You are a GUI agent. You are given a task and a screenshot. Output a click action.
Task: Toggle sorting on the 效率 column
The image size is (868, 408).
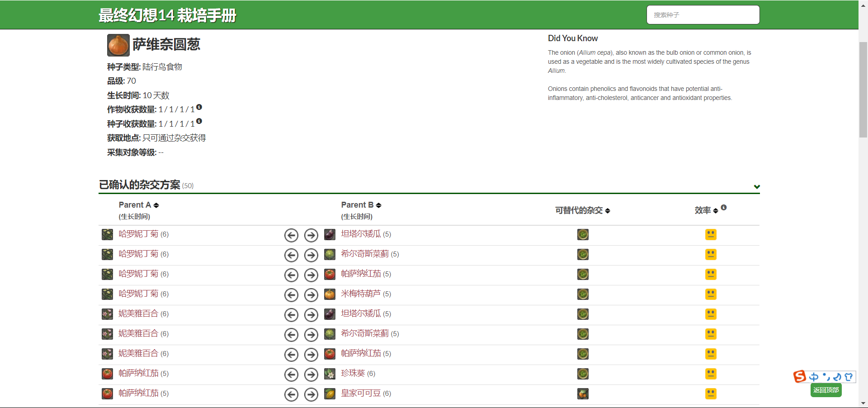click(x=716, y=210)
